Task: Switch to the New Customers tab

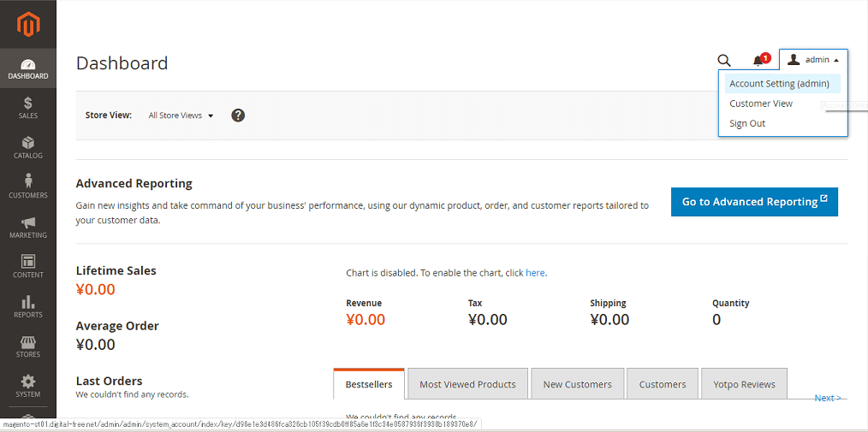Action: [577, 384]
